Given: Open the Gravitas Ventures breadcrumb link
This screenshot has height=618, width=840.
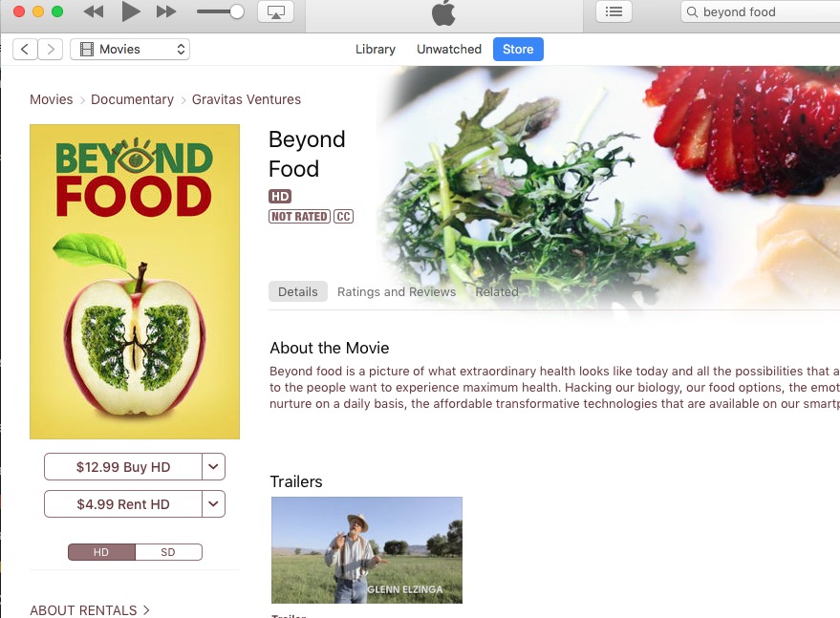Looking at the screenshot, I should (x=247, y=99).
